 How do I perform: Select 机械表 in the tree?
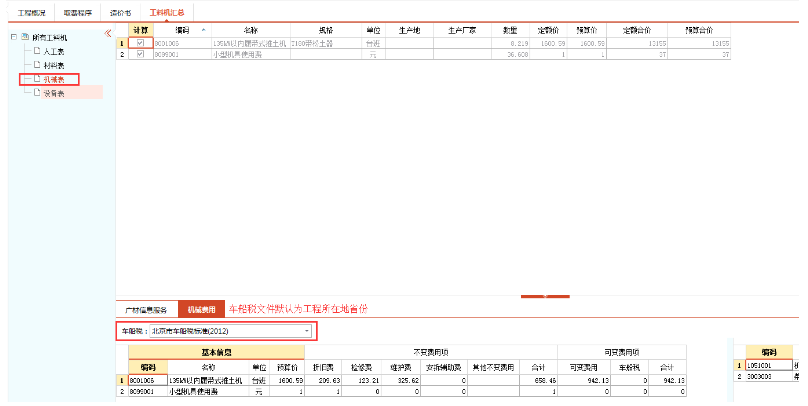pyautogui.click(x=54, y=79)
